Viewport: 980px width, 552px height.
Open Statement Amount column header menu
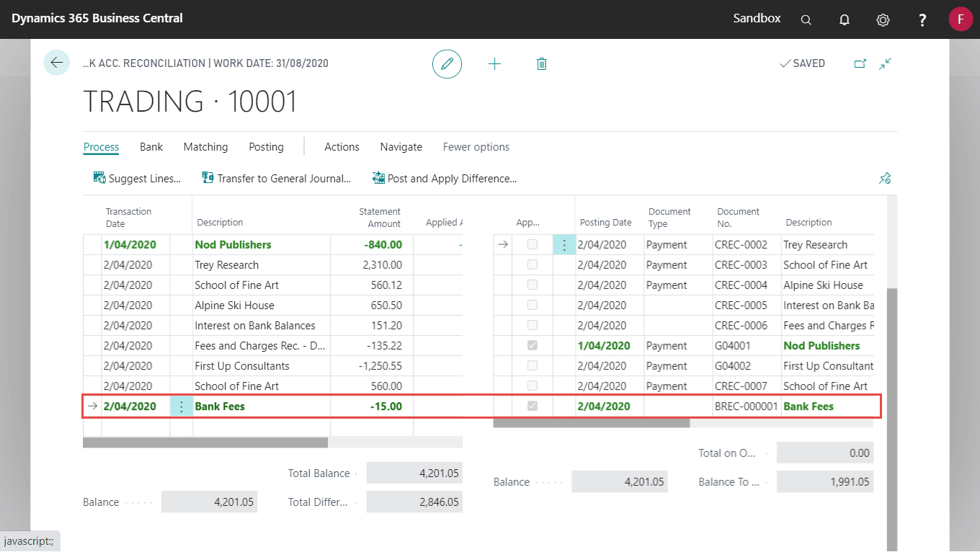click(380, 217)
